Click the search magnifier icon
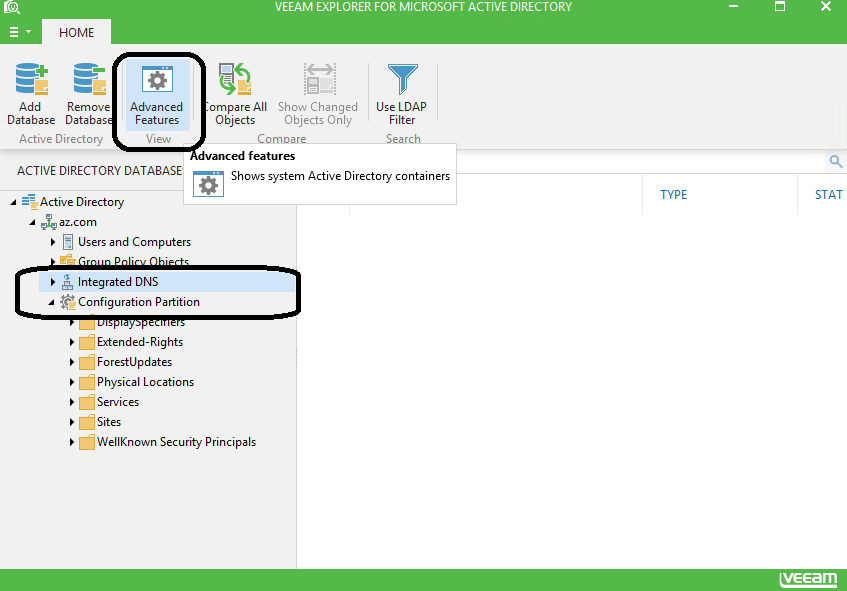Image resolution: width=847 pixels, height=591 pixels. pos(836,161)
